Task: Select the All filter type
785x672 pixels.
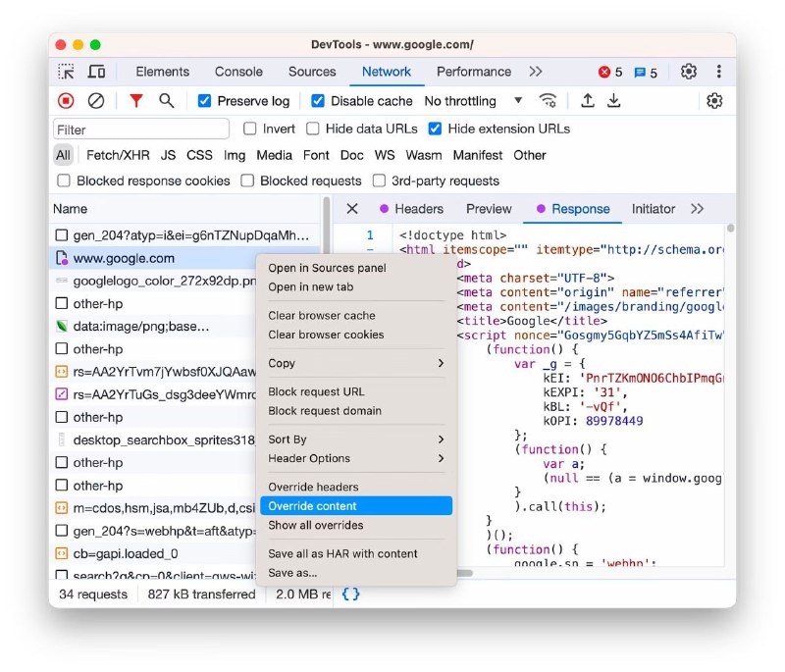Action: [x=63, y=155]
